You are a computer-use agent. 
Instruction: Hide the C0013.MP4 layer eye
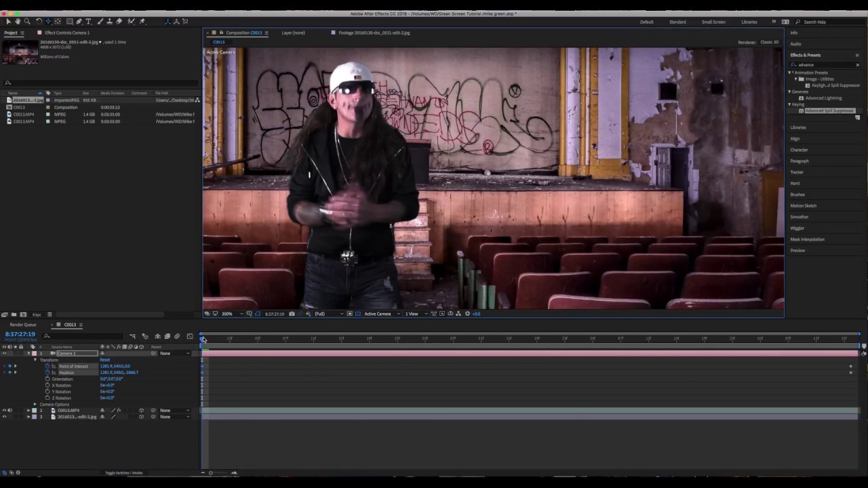(4, 410)
